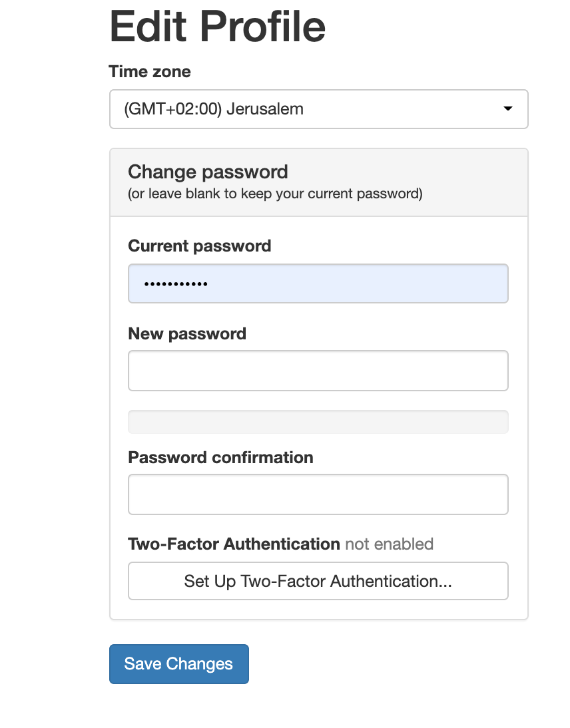Focus the Current password field
The image size is (570, 728).
[318, 283]
